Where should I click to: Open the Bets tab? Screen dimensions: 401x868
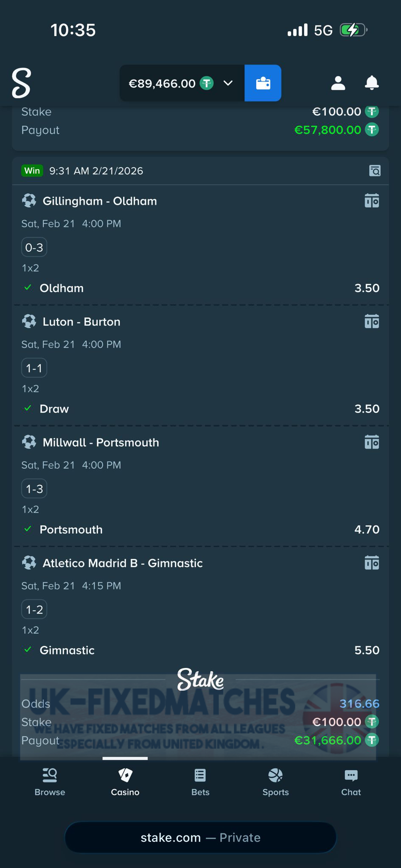[200, 782]
